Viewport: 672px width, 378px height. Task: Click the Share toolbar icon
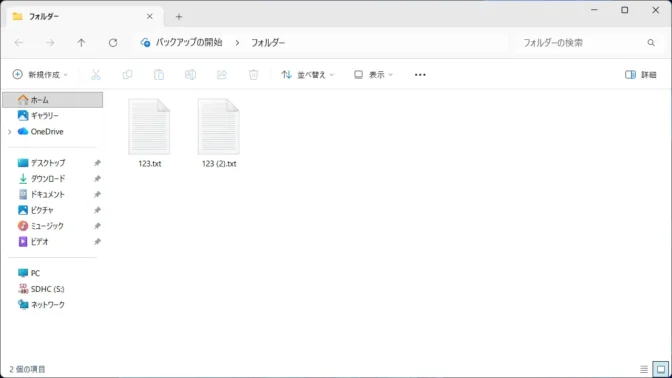(x=222, y=75)
